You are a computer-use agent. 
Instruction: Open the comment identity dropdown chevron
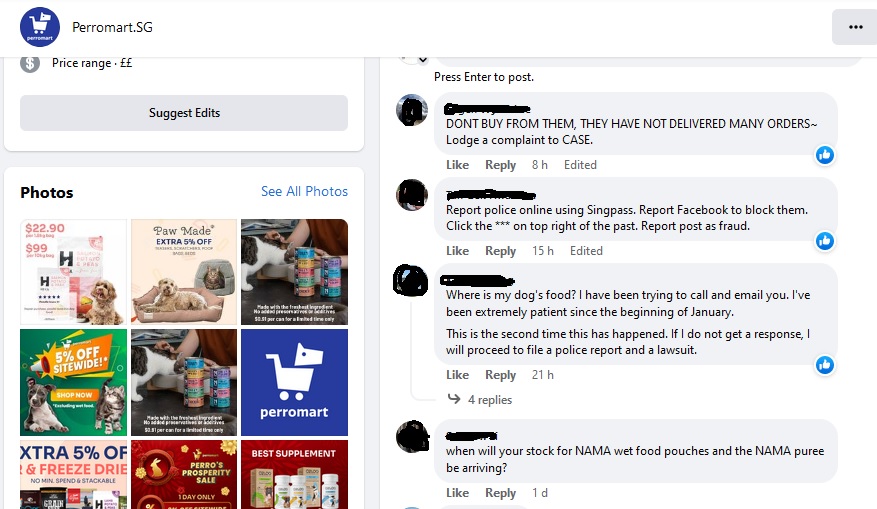coord(423,60)
